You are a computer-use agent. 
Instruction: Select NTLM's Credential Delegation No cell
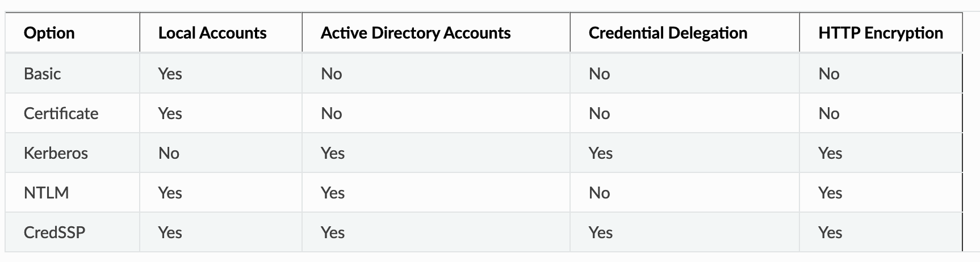pos(600,193)
